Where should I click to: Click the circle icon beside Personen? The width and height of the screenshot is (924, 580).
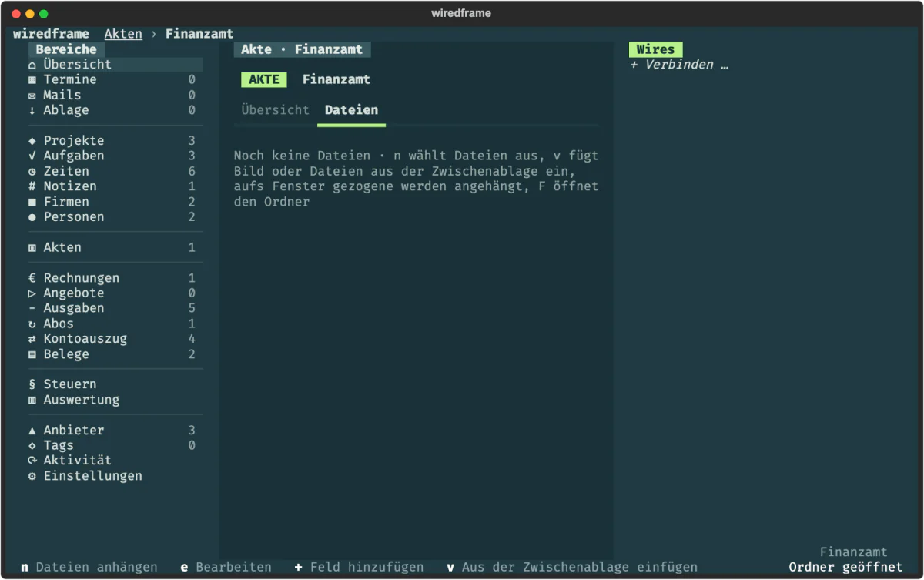(x=32, y=217)
